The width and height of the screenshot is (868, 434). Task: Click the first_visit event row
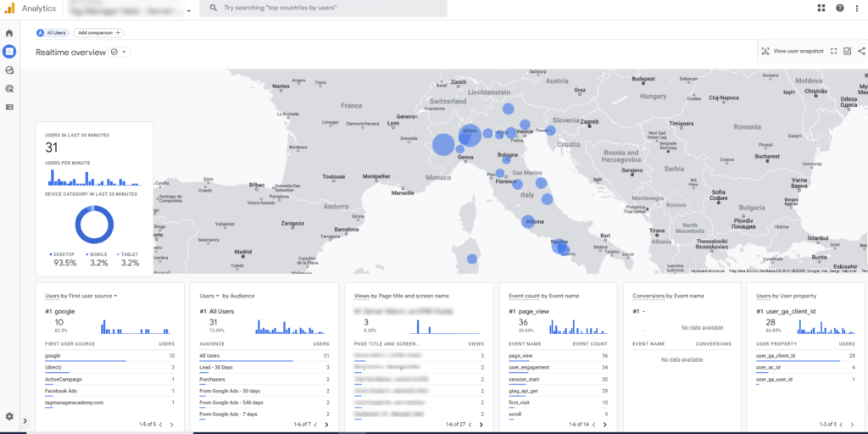(558, 403)
